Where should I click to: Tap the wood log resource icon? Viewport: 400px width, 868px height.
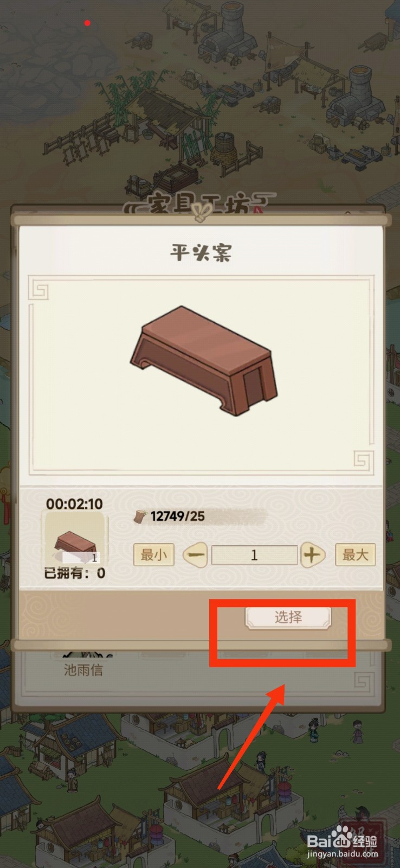140,516
